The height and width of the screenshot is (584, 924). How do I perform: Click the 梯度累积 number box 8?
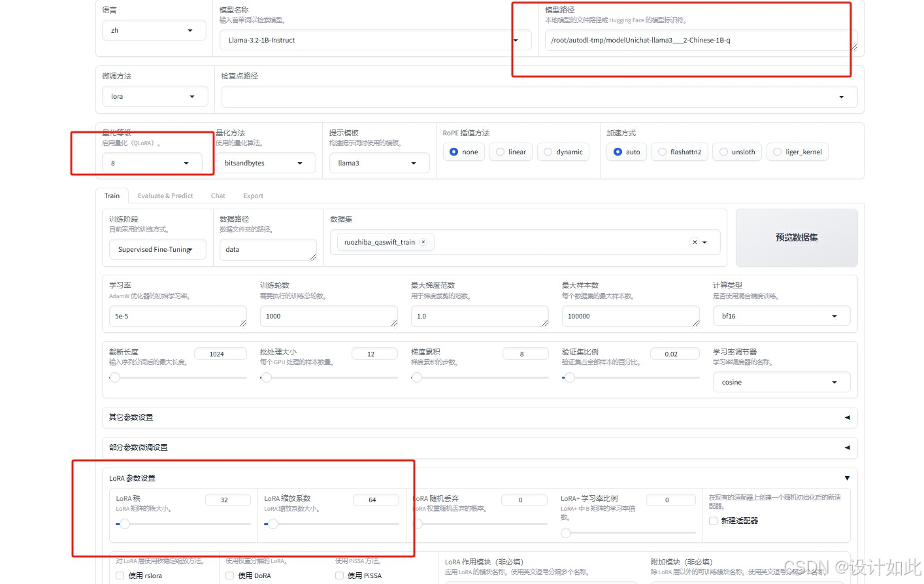[x=525, y=354]
